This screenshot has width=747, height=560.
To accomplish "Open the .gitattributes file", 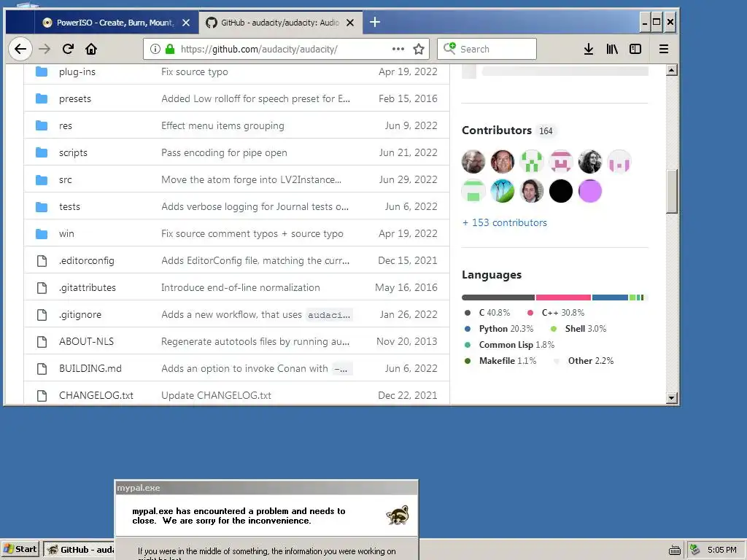I will [x=88, y=287].
